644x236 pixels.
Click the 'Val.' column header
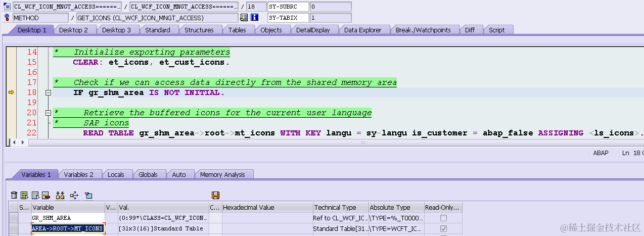pyautogui.click(x=163, y=207)
